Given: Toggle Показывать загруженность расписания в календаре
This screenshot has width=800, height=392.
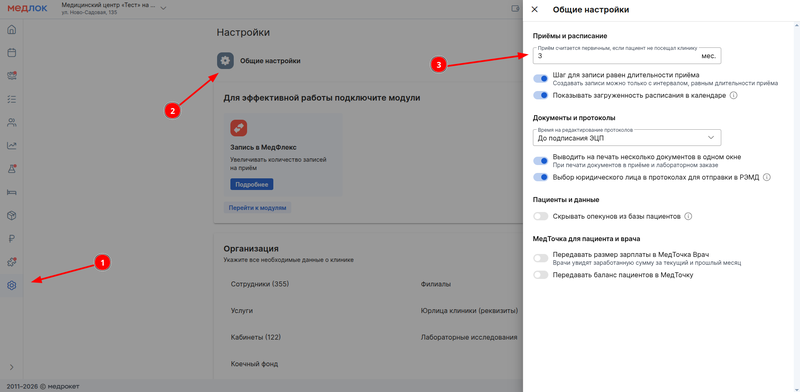Looking at the screenshot, I should 540,95.
